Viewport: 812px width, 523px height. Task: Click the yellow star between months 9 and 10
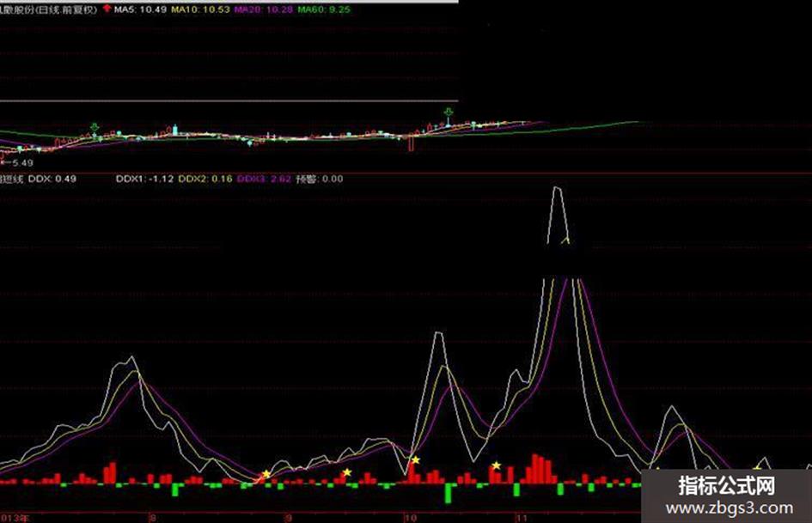pyautogui.click(x=347, y=472)
